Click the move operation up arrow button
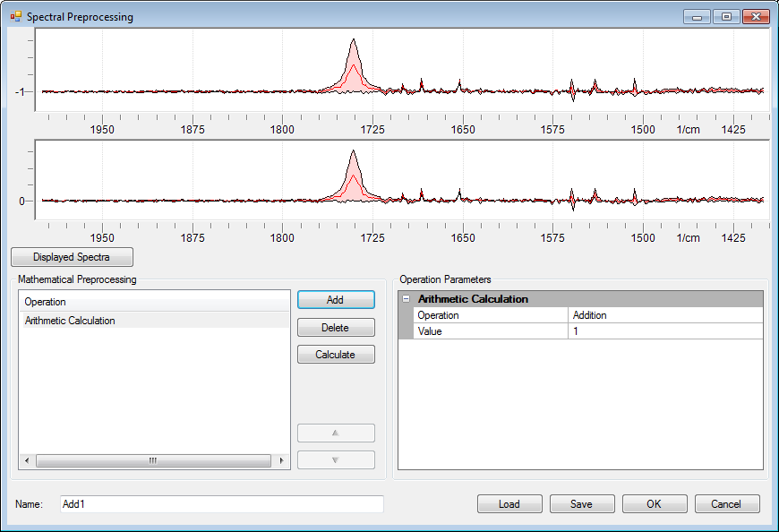 (336, 433)
